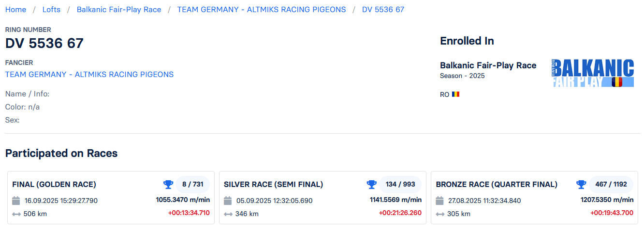Click the trophy icon on the Bronze Race card
Screen dimensions: 644x233
point(581,185)
